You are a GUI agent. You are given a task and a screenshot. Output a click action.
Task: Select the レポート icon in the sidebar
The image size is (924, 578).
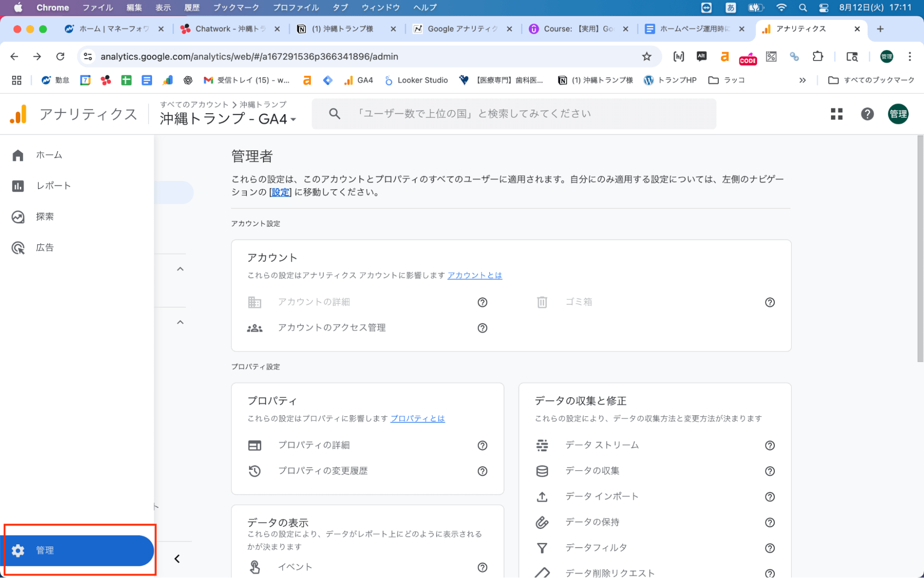[x=18, y=185]
